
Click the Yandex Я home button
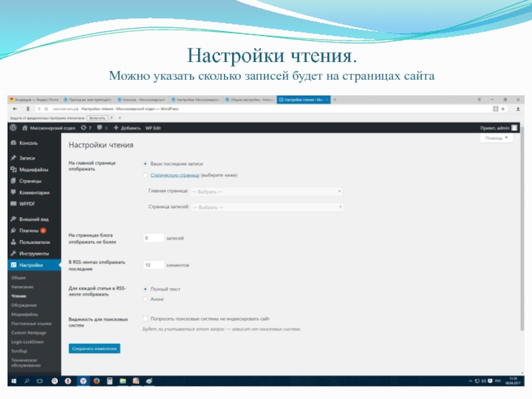pos(27,109)
